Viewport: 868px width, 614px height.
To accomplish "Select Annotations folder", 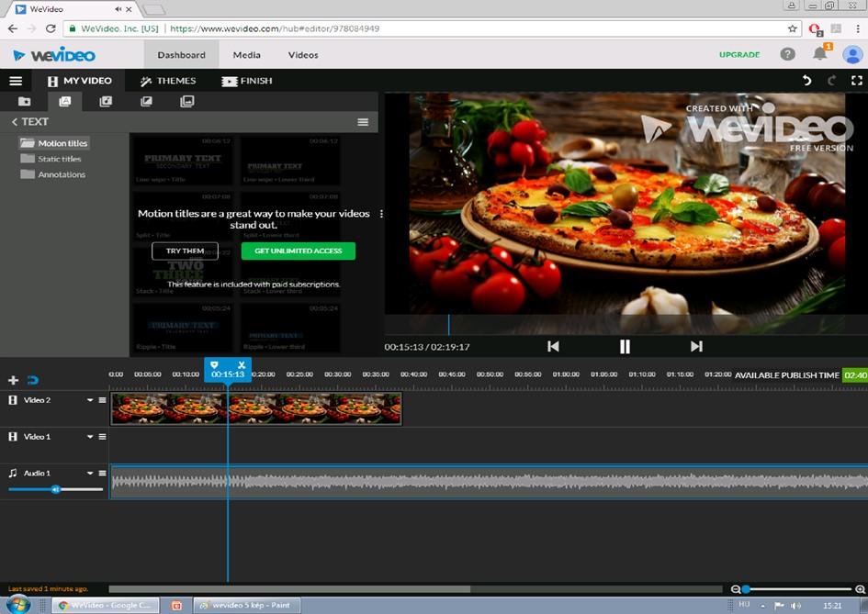I will point(53,174).
